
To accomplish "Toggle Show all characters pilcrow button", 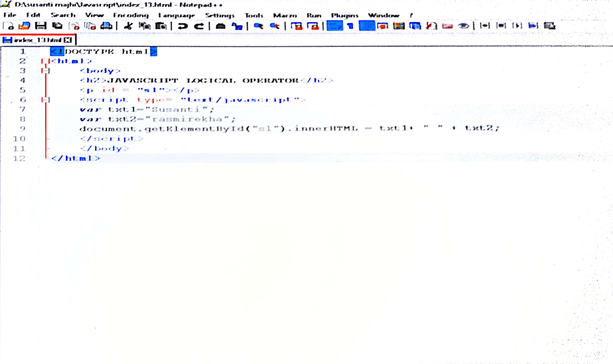I will pyautogui.click(x=350, y=26).
